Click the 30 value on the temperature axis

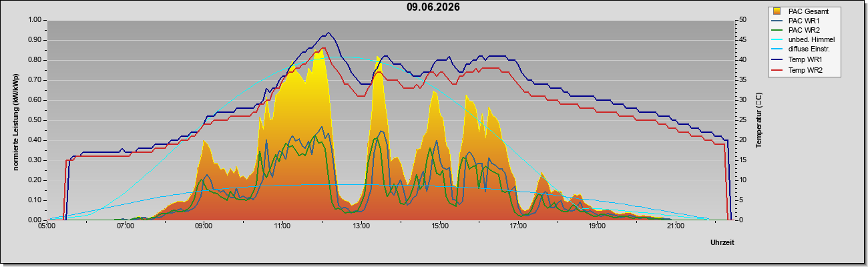(742, 100)
